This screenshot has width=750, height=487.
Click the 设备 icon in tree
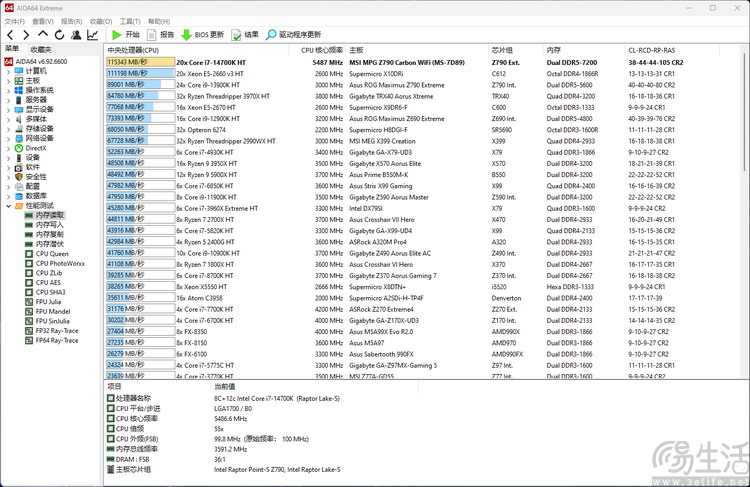point(19,157)
